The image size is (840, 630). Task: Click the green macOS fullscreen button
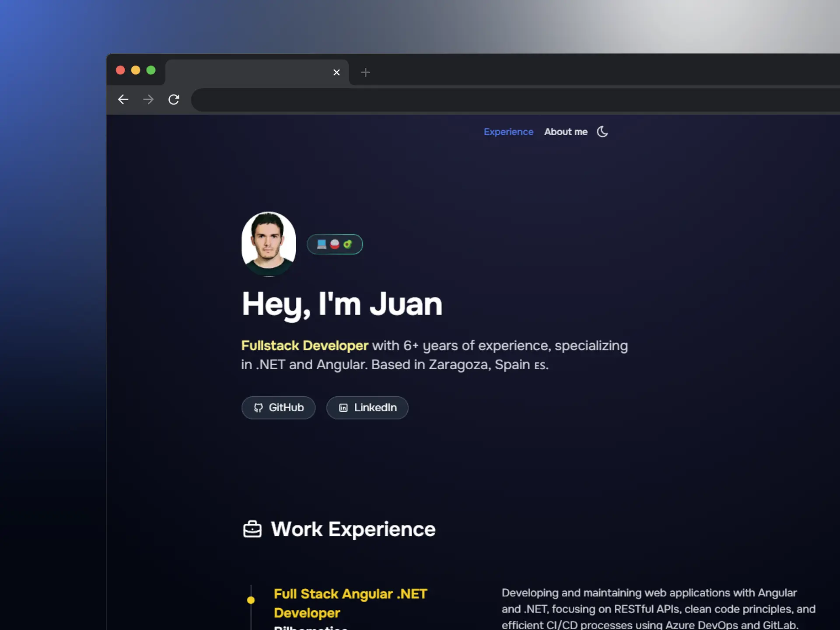coord(151,70)
